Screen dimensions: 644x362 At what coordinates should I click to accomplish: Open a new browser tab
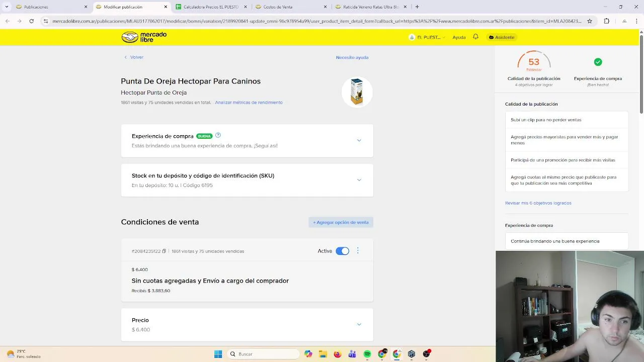(417, 7)
